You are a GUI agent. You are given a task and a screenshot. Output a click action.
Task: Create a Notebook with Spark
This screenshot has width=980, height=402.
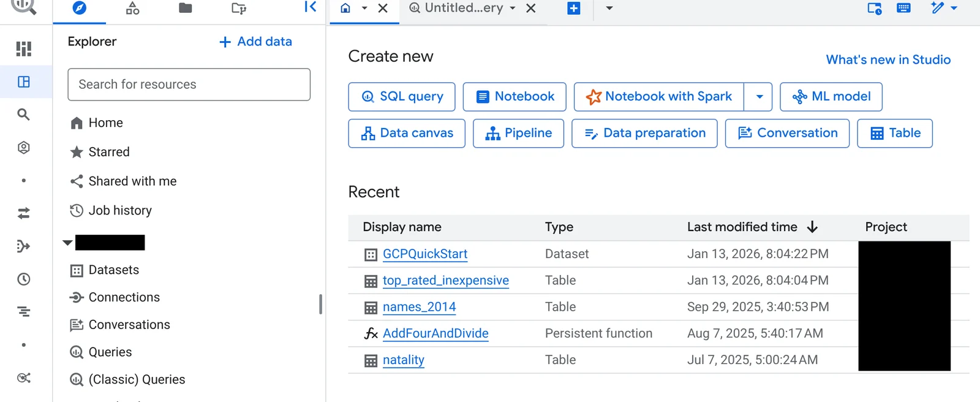659,97
